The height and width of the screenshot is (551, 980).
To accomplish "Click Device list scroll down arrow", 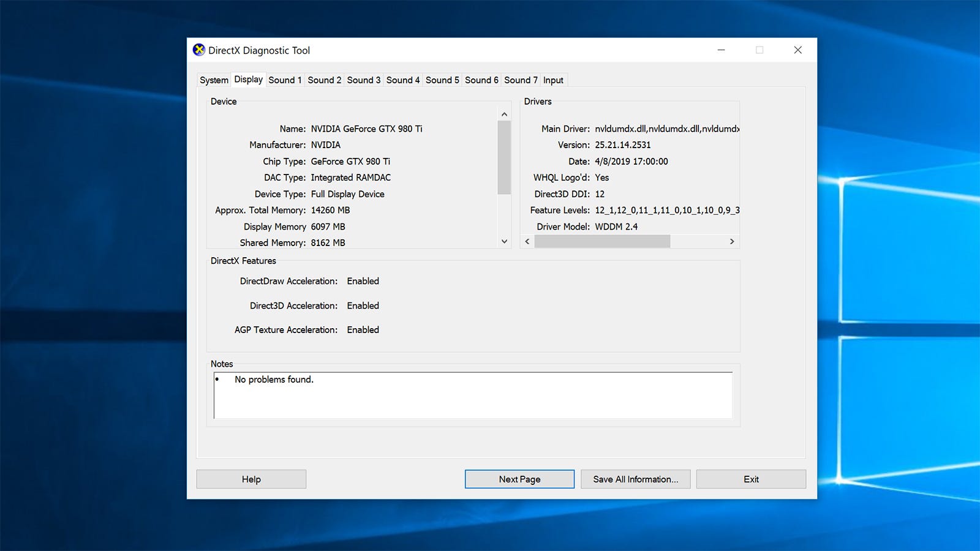I will [x=504, y=241].
